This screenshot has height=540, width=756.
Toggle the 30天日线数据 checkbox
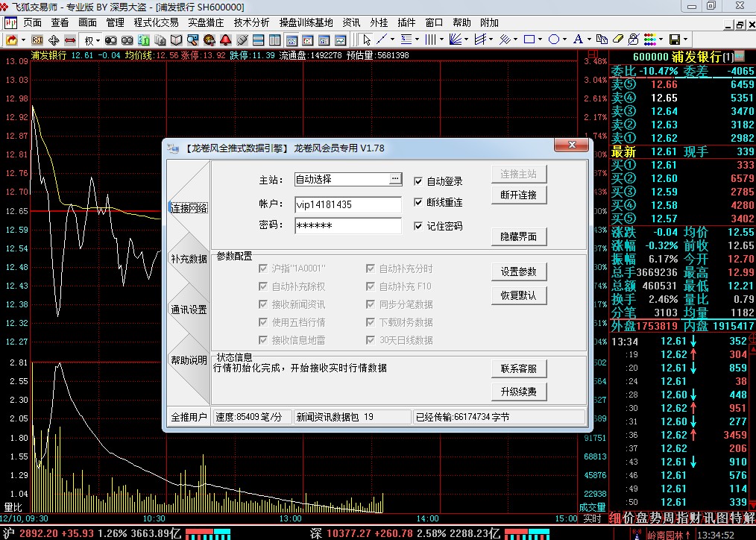[x=371, y=340]
